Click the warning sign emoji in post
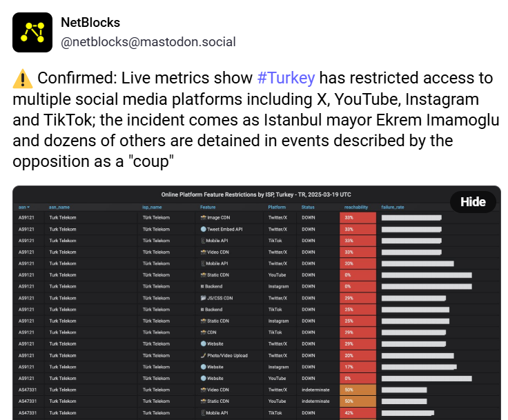The height and width of the screenshot is (420, 508). click(23, 79)
